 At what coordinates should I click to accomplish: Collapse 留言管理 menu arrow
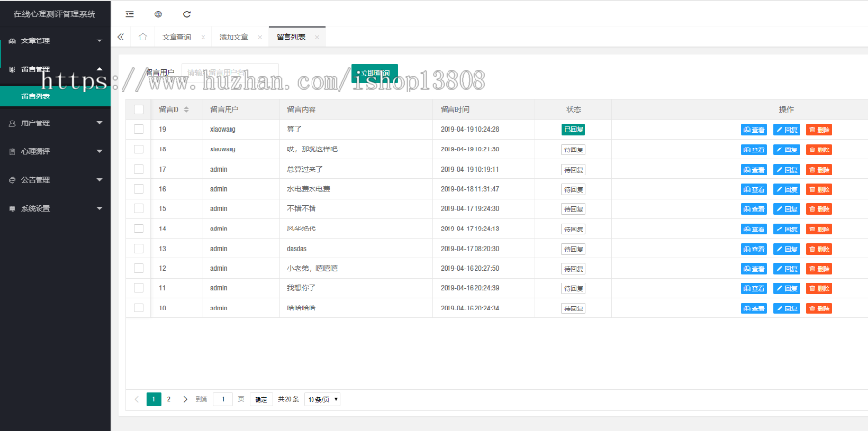pyautogui.click(x=99, y=69)
